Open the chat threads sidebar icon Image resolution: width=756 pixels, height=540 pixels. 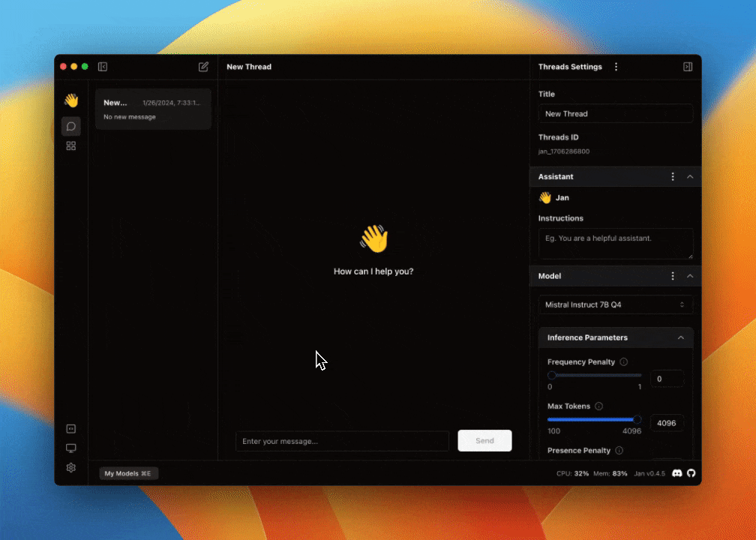pyautogui.click(x=71, y=126)
